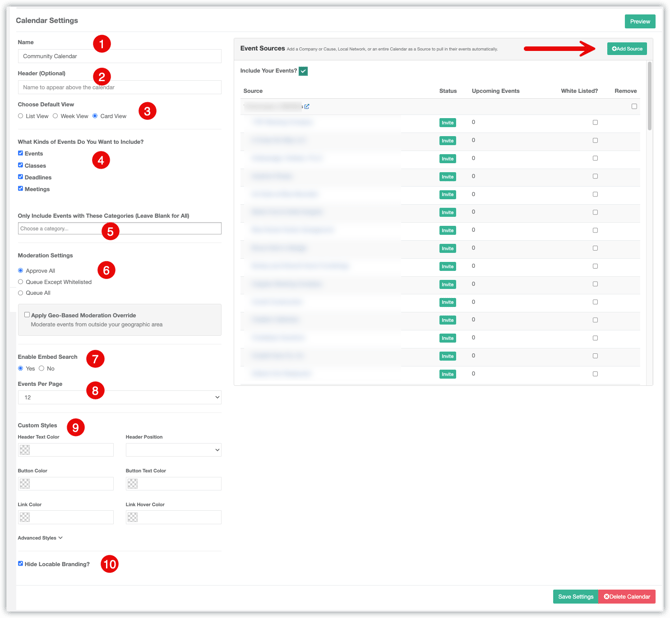The width and height of the screenshot is (670, 618).
Task: Click into the Name input field
Action: coord(120,56)
